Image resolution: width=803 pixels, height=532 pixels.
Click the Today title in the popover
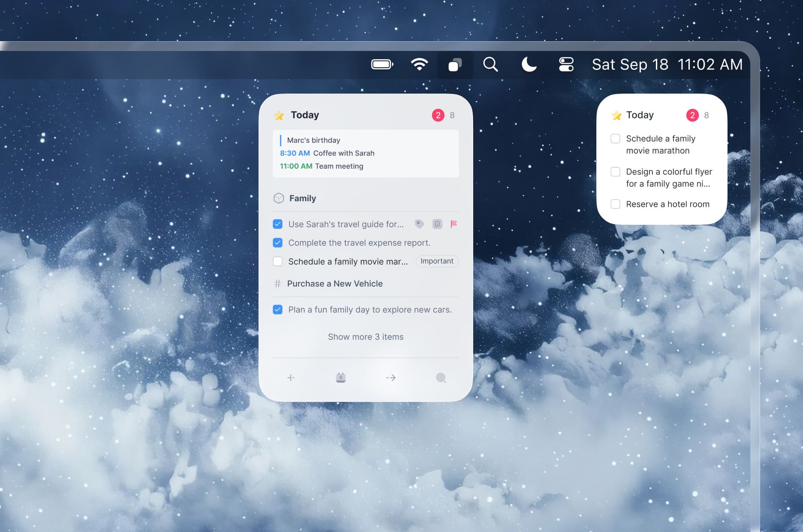305,115
